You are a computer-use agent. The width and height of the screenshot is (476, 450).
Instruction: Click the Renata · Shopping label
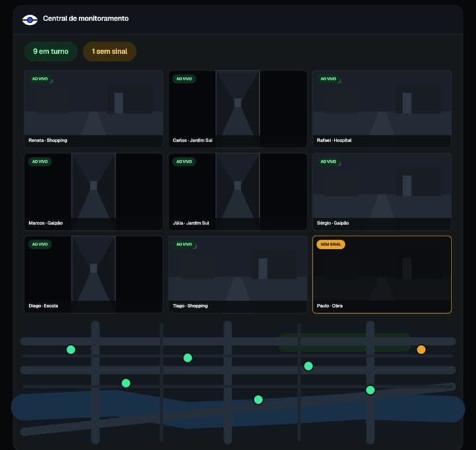coord(48,140)
